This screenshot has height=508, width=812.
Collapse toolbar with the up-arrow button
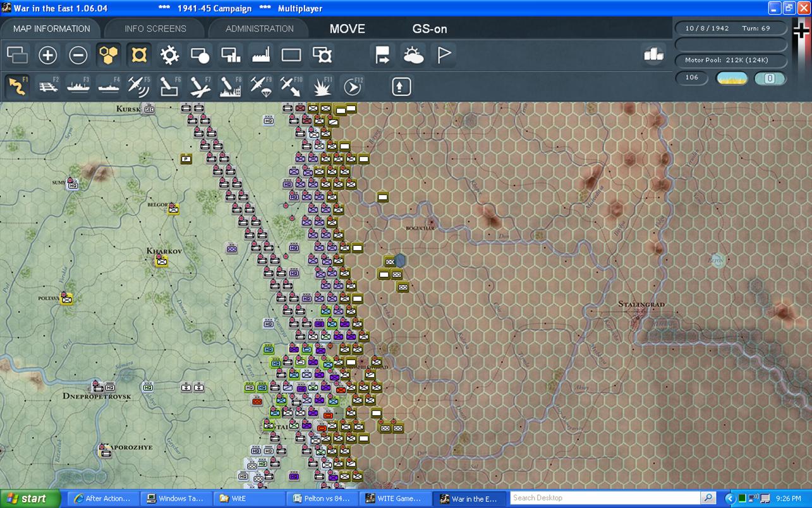(x=401, y=87)
